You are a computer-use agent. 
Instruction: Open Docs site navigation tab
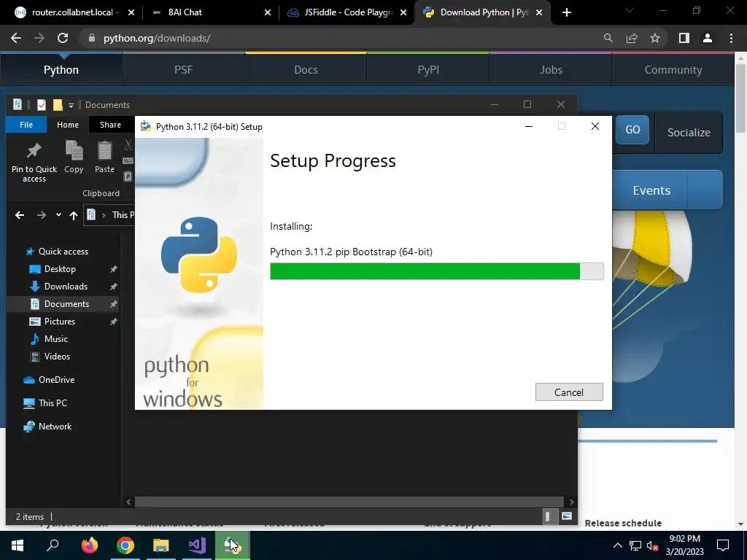(x=306, y=69)
